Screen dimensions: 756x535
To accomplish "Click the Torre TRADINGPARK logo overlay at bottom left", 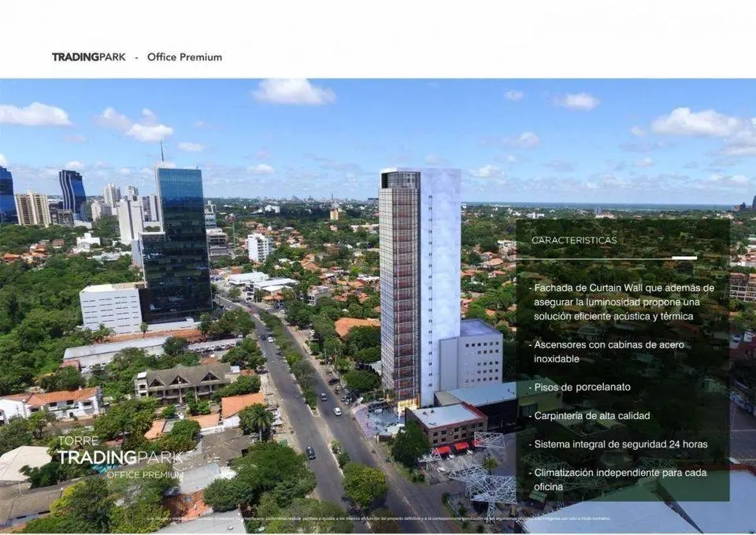I will pyautogui.click(x=118, y=457).
